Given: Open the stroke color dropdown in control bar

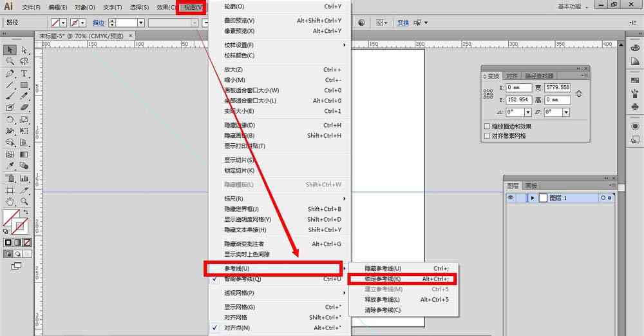Looking at the screenshot, I should [x=83, y=23].
